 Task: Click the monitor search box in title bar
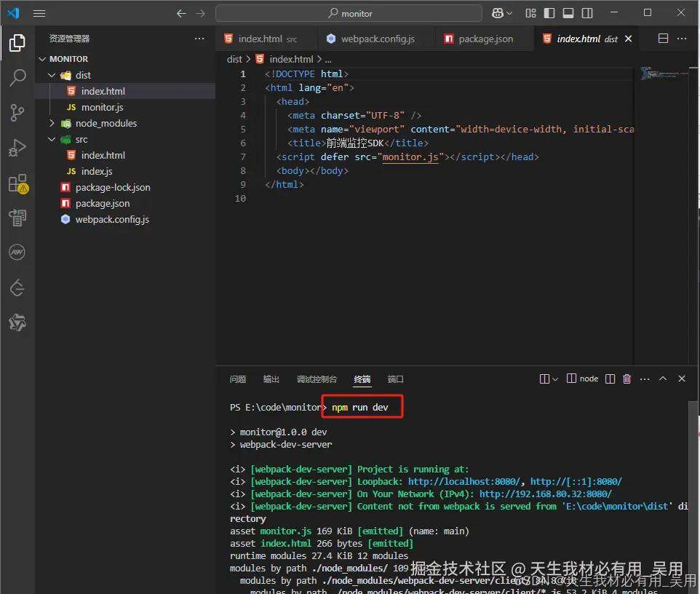coord(349,13)
